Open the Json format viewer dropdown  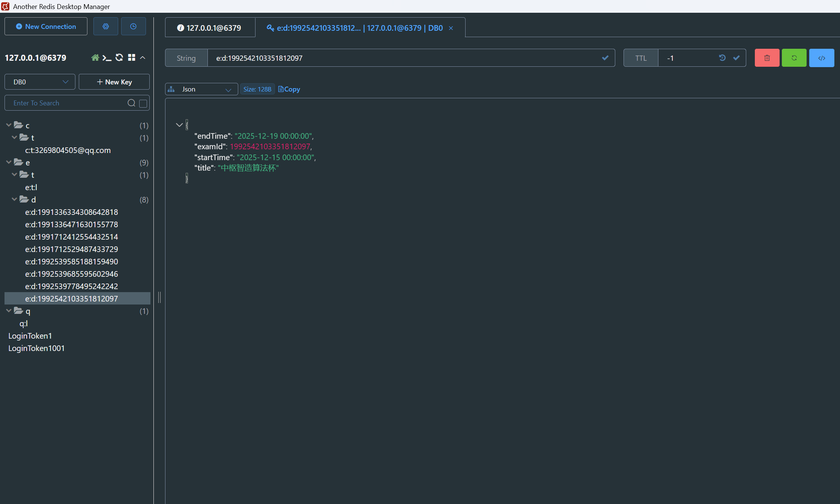tap(201, 89)
